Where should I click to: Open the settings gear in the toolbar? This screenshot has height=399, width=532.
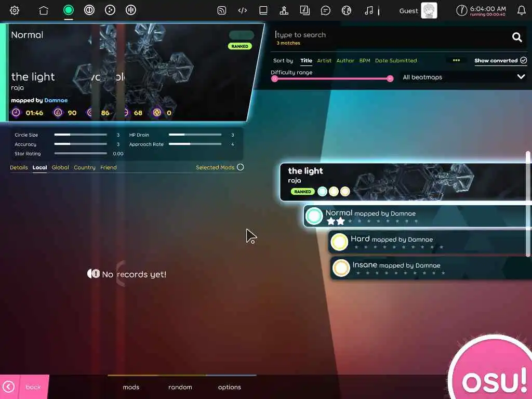(x=14, y=10)
